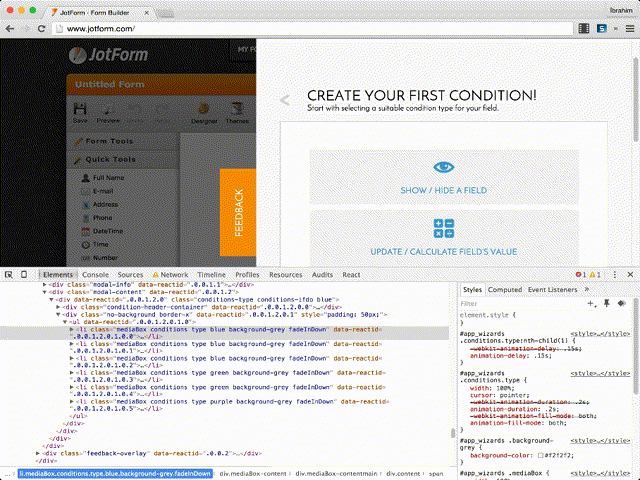Toggle DevTools device mode icon
The height and width of the screenshot is (480, 640).
[24, 275]
